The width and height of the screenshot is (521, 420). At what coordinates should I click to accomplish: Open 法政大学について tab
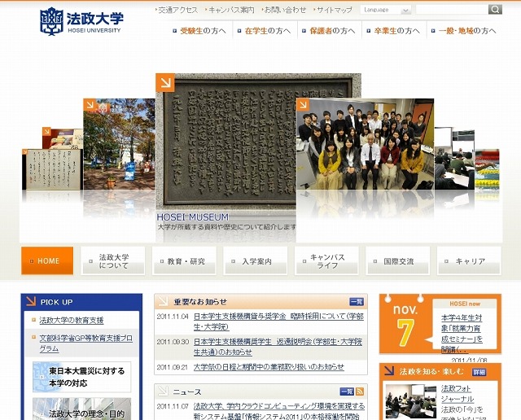point(113,260)
